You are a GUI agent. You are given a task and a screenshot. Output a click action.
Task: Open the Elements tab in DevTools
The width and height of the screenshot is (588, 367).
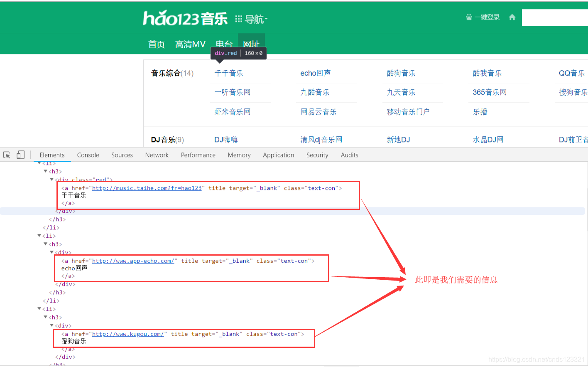[x=52, y=155]
